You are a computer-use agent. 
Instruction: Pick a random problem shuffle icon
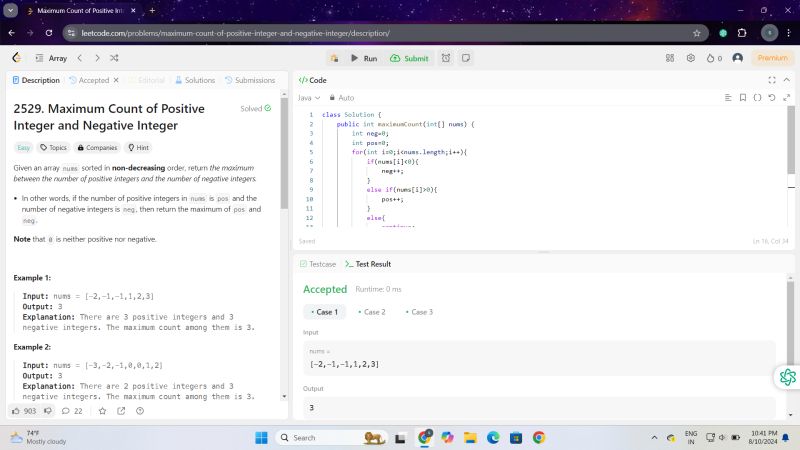coord(114,58)
